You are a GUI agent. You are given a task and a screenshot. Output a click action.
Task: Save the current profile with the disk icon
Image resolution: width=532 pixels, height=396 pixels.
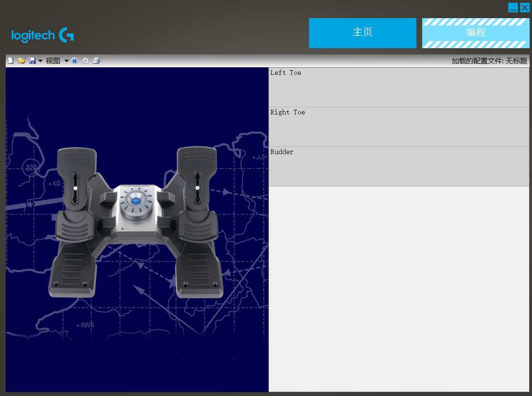pyautogui.click(x=32, y=61)
